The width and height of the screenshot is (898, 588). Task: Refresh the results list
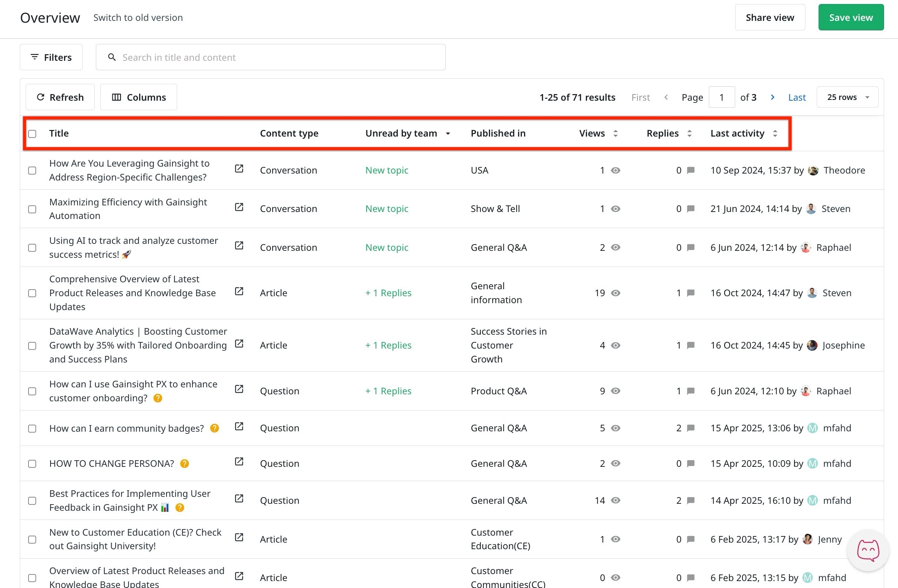click(60, 97)
